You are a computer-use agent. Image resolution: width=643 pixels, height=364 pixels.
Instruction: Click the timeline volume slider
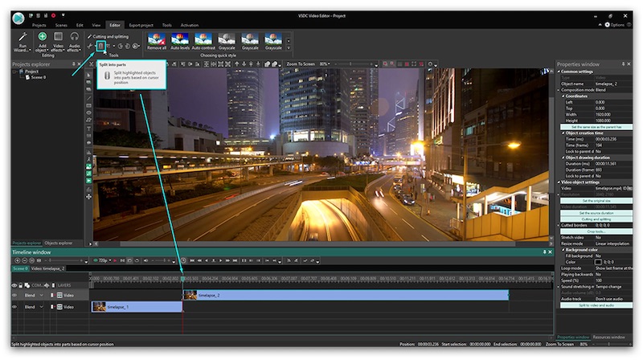[x=162, y=260]
